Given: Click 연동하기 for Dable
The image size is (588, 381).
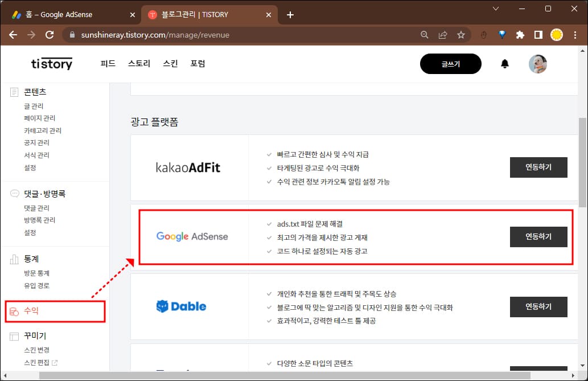Looking at the screenshot, I should (538, 306).
